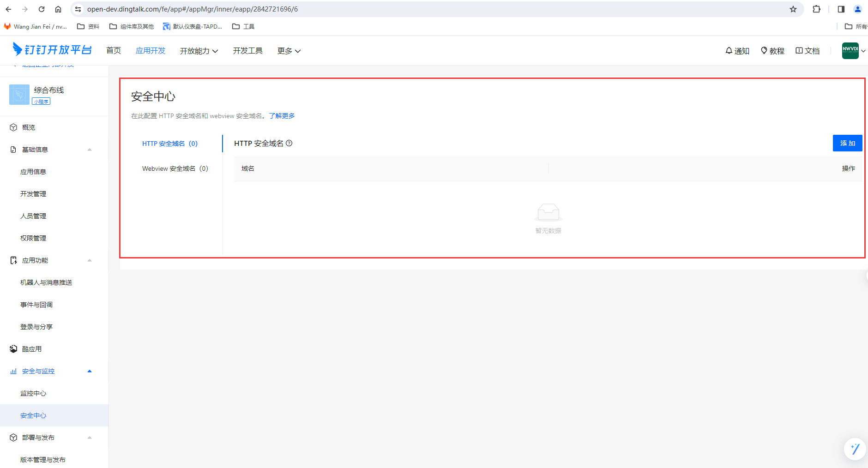Click the 添加 button
Screen dimensions: 868x468
tap(847, 143)
